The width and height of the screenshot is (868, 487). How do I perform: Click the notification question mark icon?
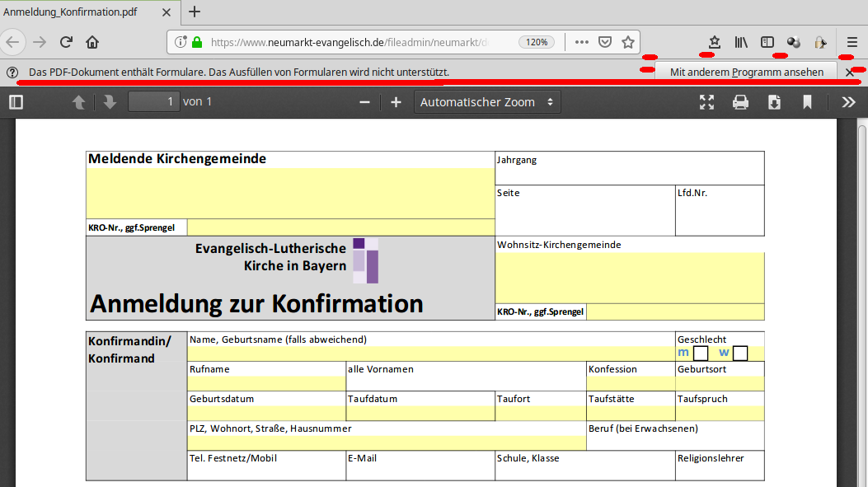(12, 72)
